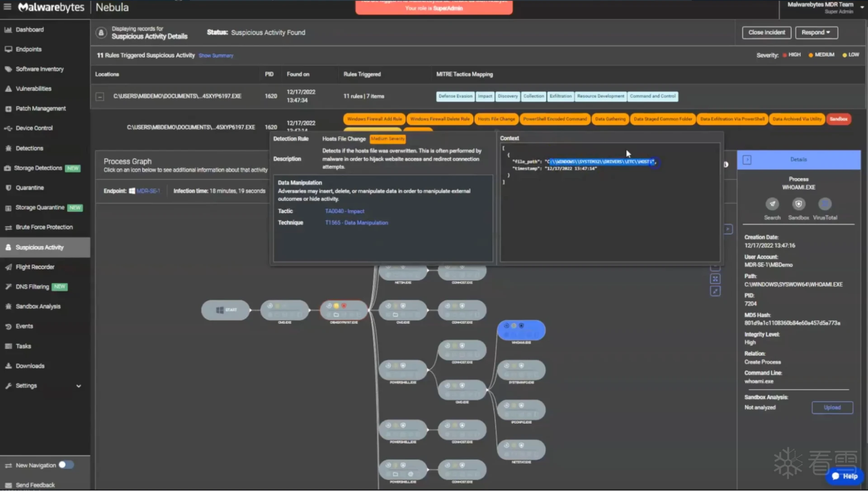Select the Data Gathering rule tag
This screenshot has width=868, height=491.
[610, 119]
